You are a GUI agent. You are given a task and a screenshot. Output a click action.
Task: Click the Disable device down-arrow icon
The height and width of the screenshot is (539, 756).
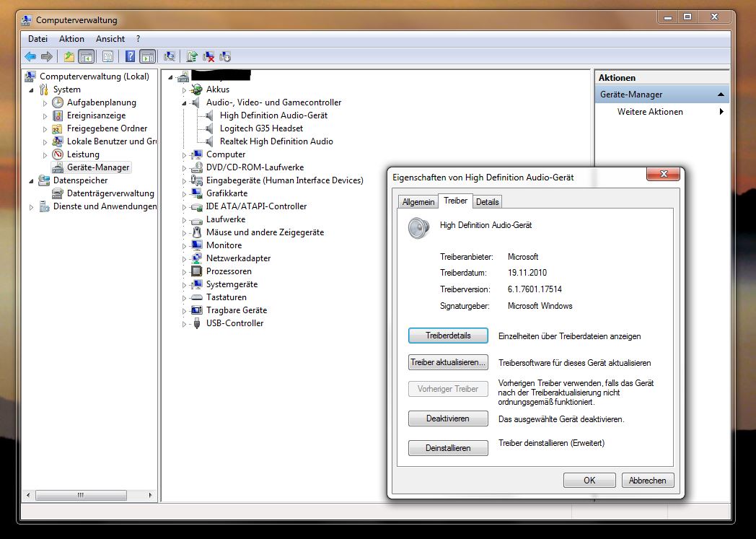coord(225,57)
